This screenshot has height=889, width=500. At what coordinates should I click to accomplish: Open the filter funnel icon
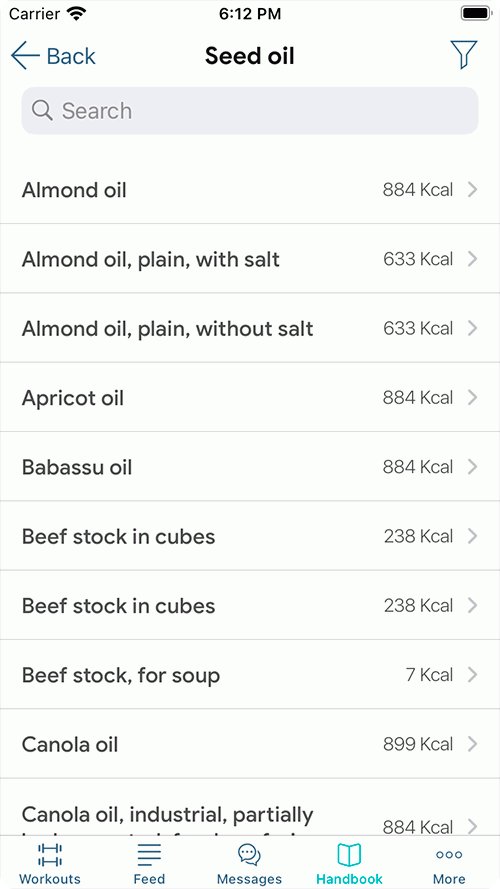point(463,55)
